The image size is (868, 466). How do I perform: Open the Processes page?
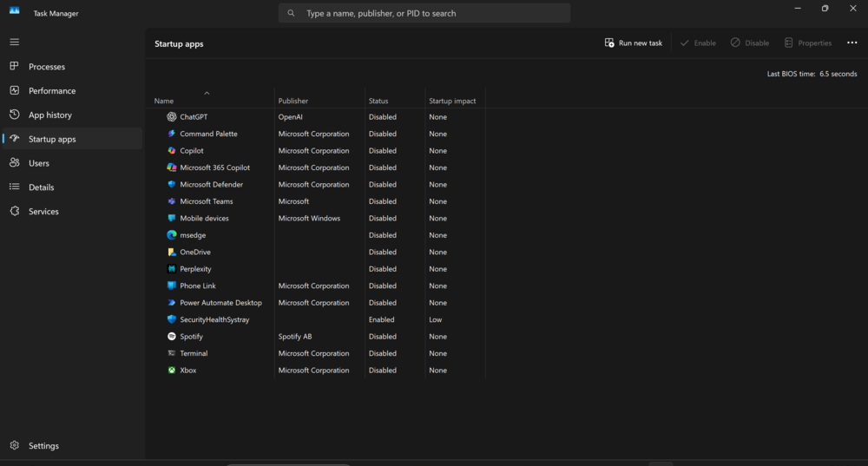click(x=73, y=67)
